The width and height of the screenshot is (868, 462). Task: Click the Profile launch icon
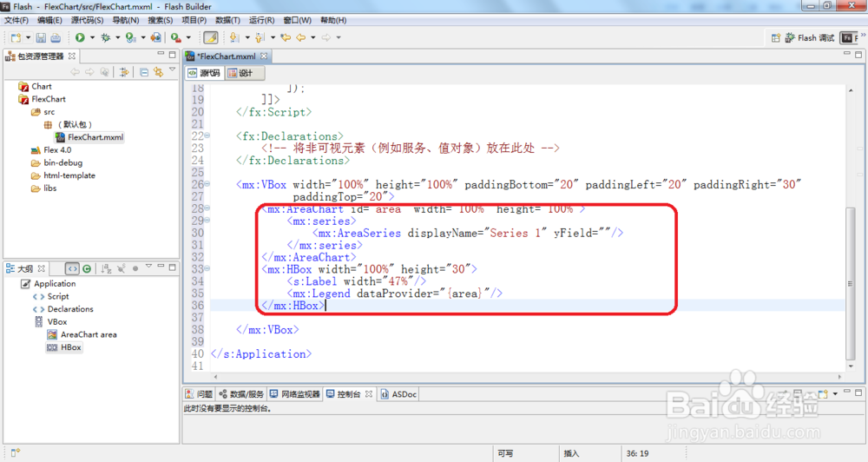click(x=130, y=37)
